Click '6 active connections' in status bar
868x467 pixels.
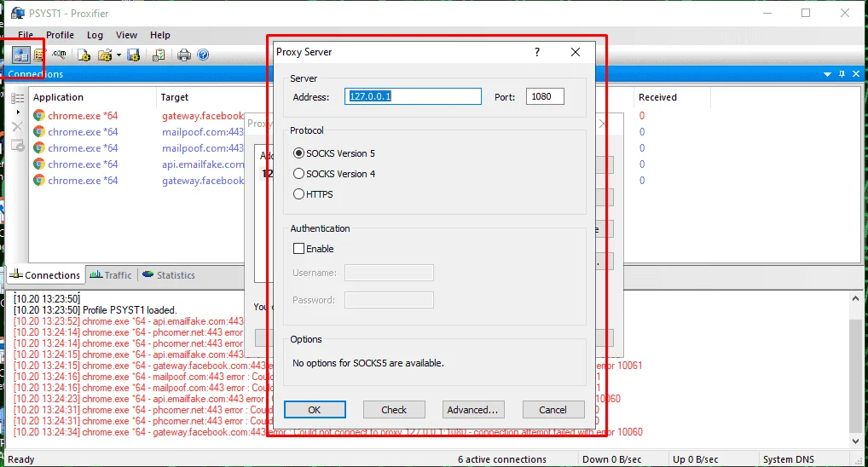coord(502,459)
